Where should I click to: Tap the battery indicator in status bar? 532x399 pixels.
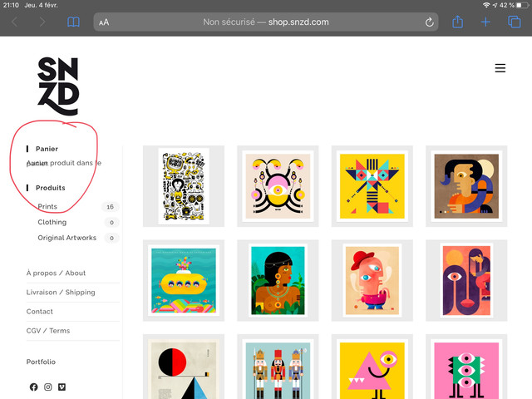click(x=522, y=5)
